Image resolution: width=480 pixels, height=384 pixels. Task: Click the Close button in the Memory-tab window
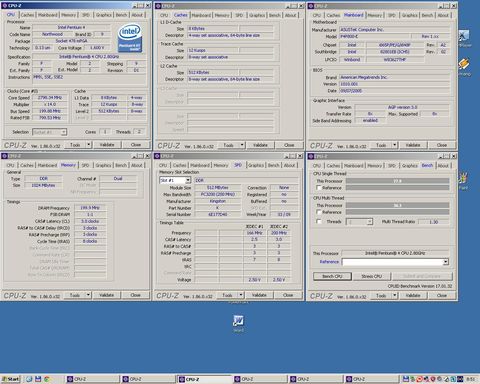[135, 295]
